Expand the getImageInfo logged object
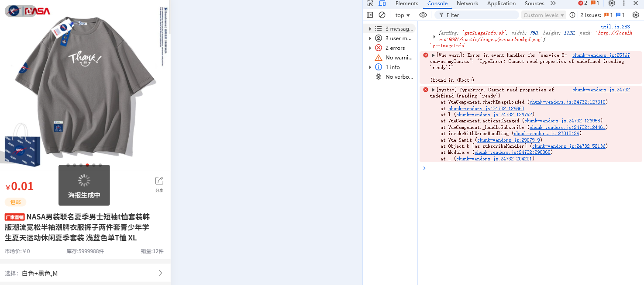This screenshot has width=644, height=285. pos(434,36)
